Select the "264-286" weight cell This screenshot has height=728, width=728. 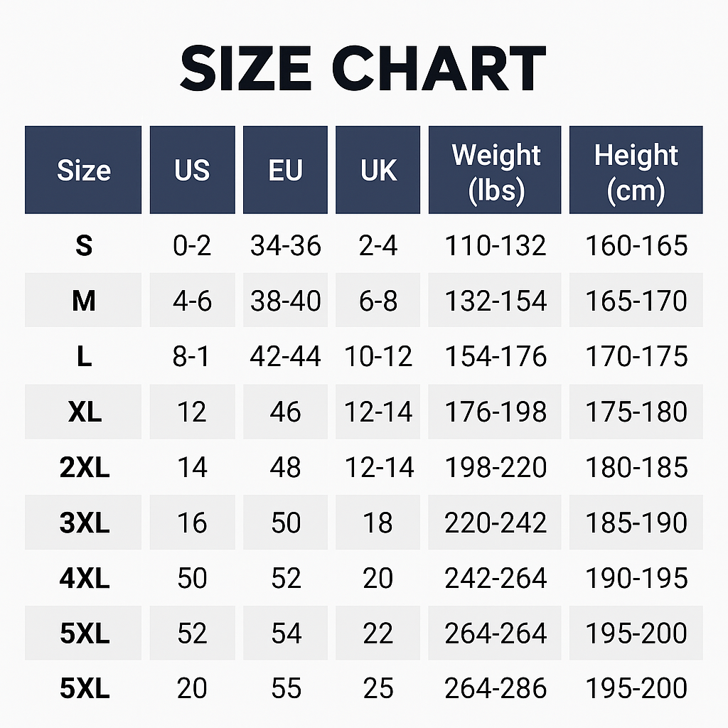[496, 688]
